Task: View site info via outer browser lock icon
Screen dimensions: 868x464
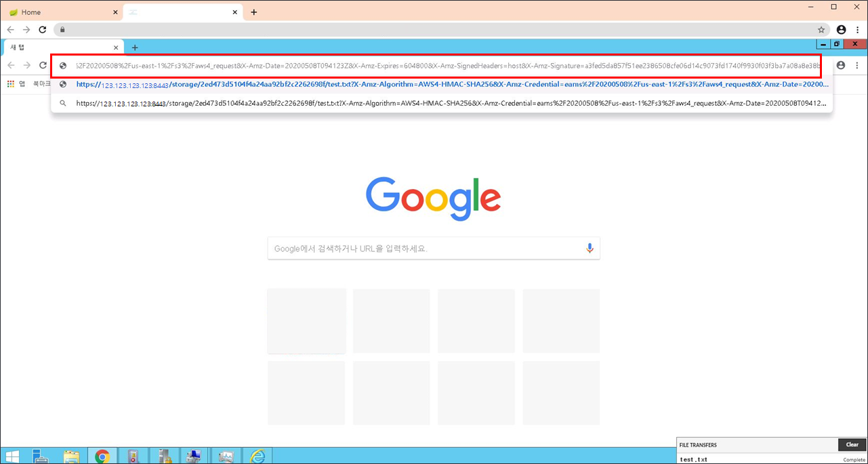Action: (62, 30)
